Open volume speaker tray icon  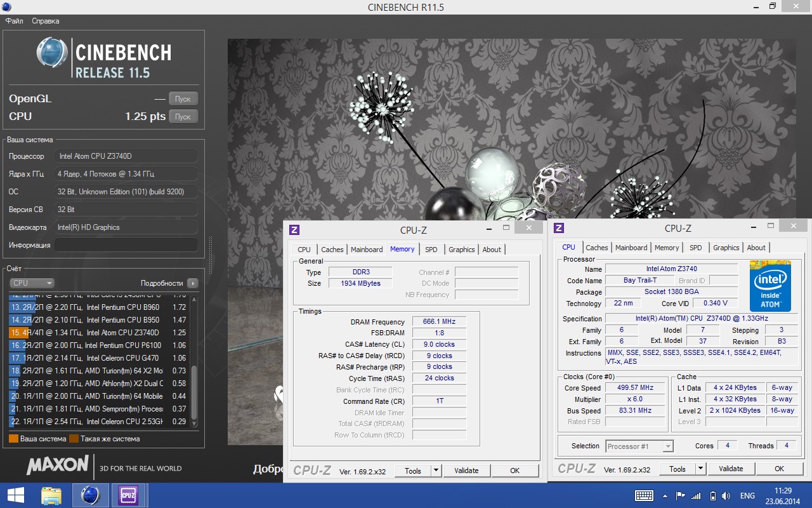click(726, 496)
